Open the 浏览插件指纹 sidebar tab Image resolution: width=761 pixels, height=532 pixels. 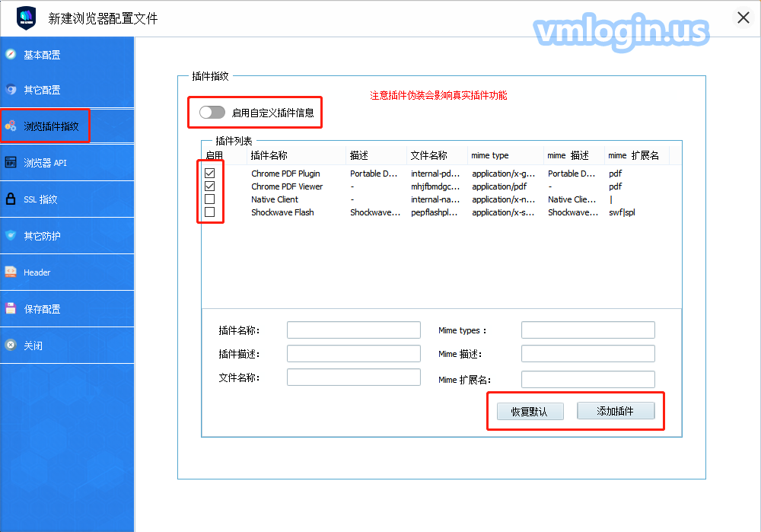tap(51, 126)
